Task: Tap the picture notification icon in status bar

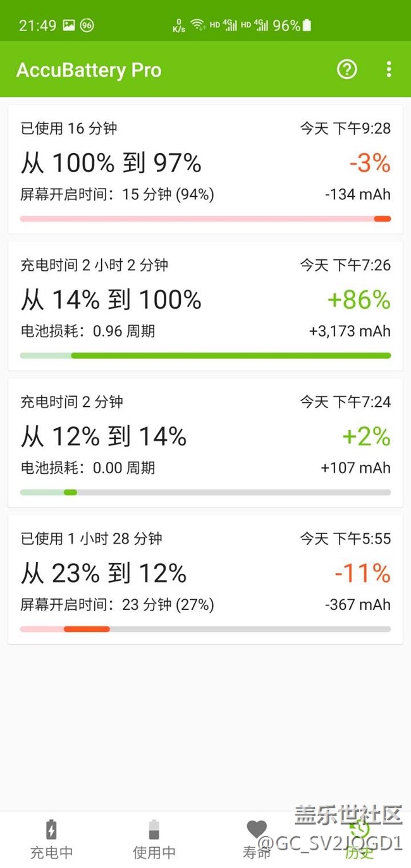Action: point(68,25)
